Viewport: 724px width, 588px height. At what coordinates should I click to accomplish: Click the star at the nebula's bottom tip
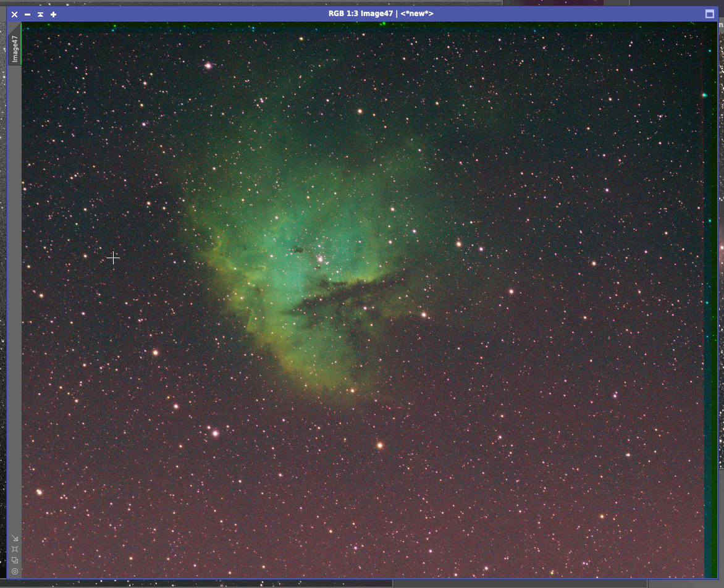click(x=352, y=390)
